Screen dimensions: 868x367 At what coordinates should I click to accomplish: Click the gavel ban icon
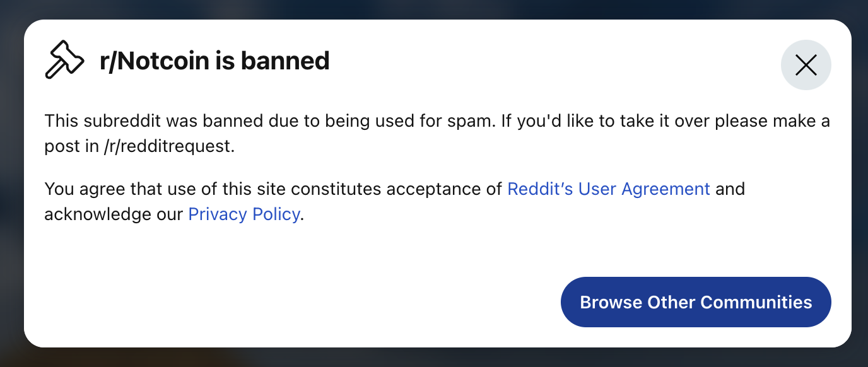point(64,60)
